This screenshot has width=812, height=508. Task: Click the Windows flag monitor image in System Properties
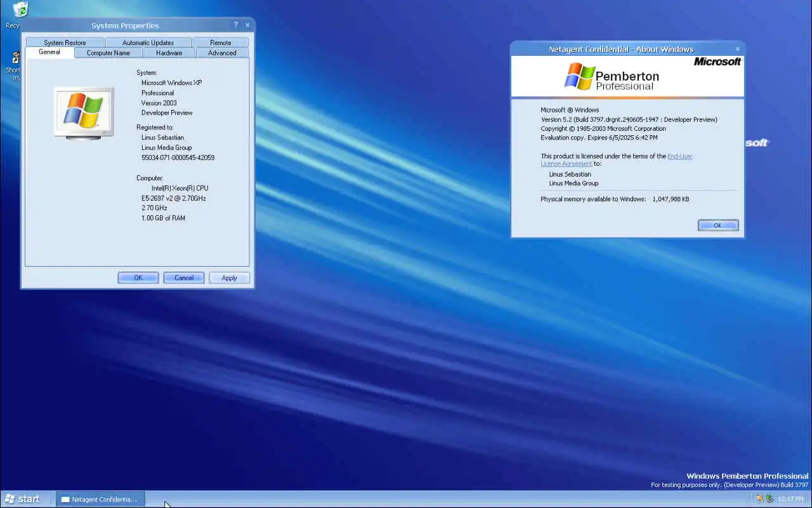[x=84, y=112]
